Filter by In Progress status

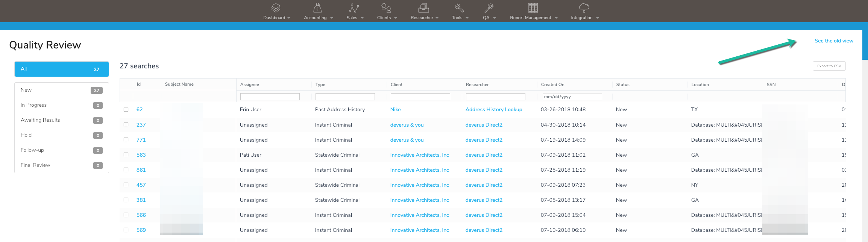pos(62,105)
